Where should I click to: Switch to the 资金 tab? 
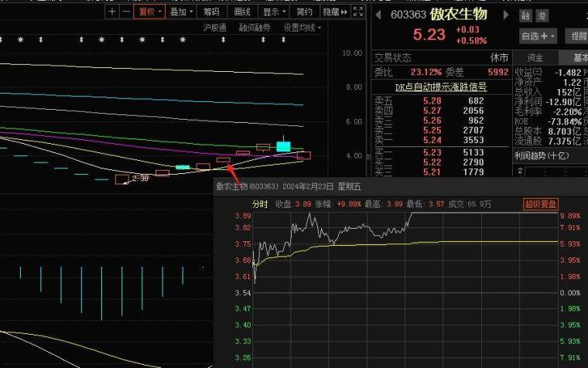(535, 57)
